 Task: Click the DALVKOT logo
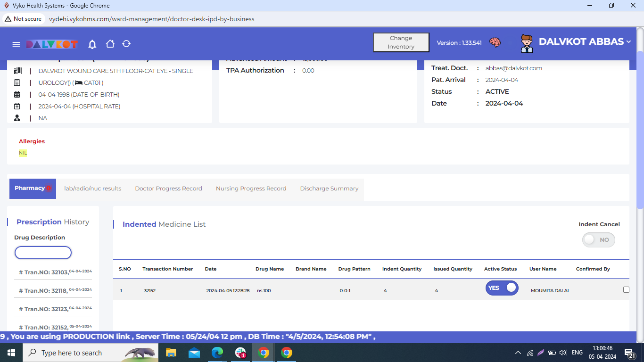(52, 44)
